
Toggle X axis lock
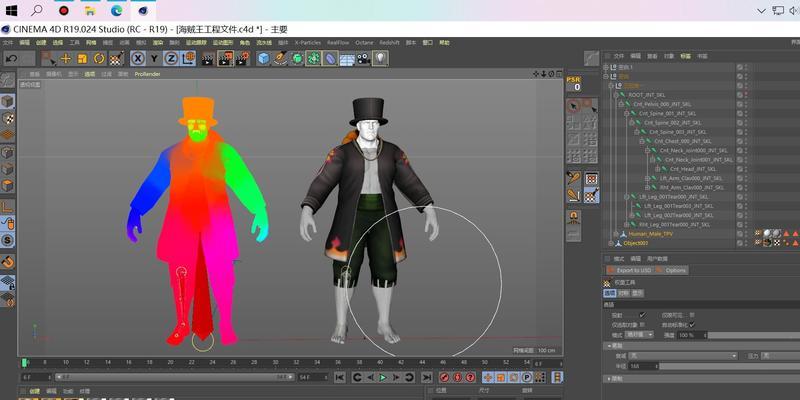coord(137,59)
